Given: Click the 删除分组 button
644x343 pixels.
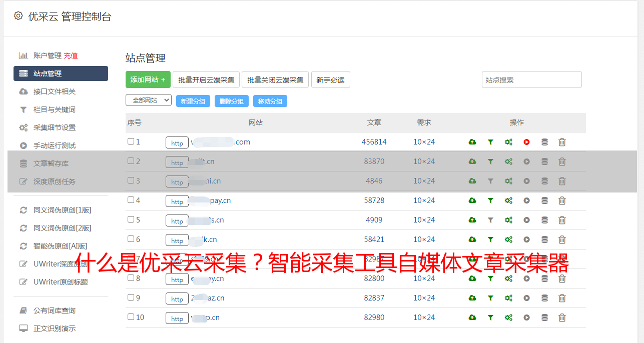Looking at the screenshot, I should click(232, 101).
